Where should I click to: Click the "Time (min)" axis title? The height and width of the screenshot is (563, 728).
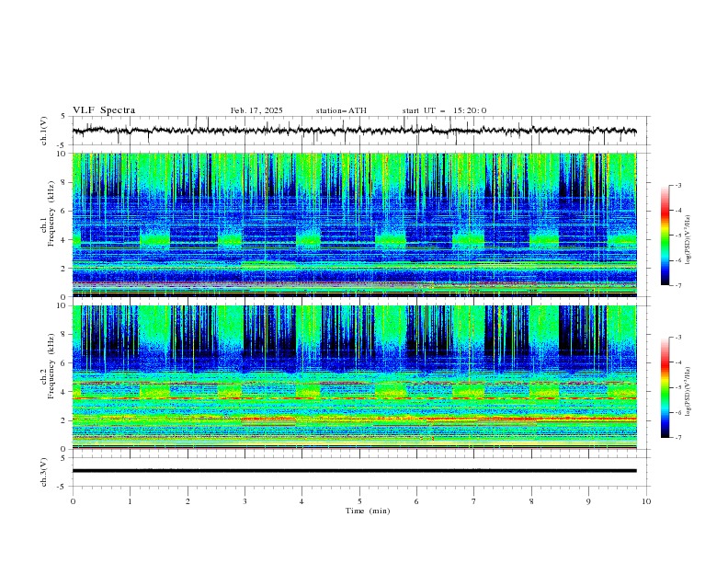click(368, 511)
